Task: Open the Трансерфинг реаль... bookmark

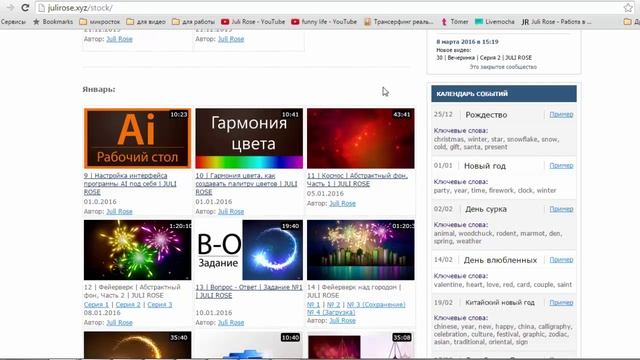Action: coord(399,22)
